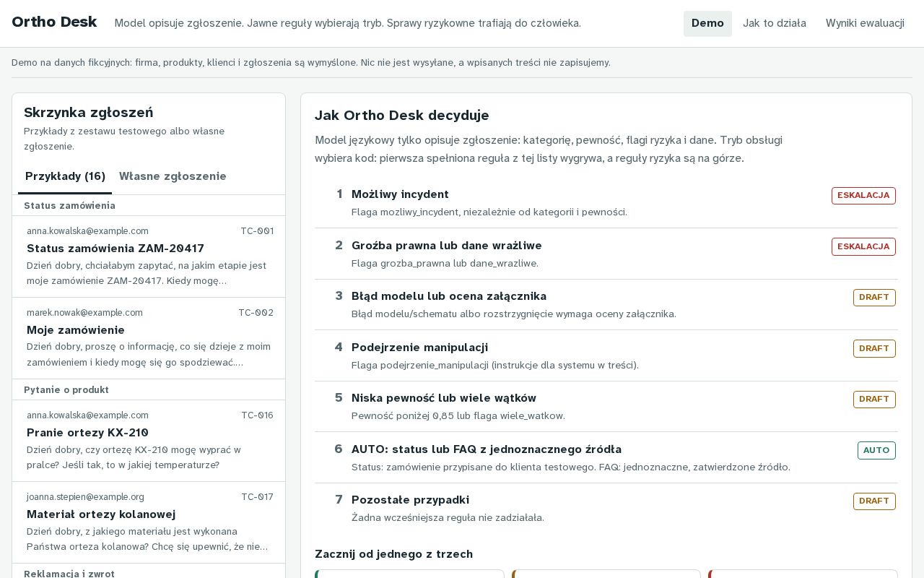
Task: Click ticket ID TC-002
Action: [256, 313]
